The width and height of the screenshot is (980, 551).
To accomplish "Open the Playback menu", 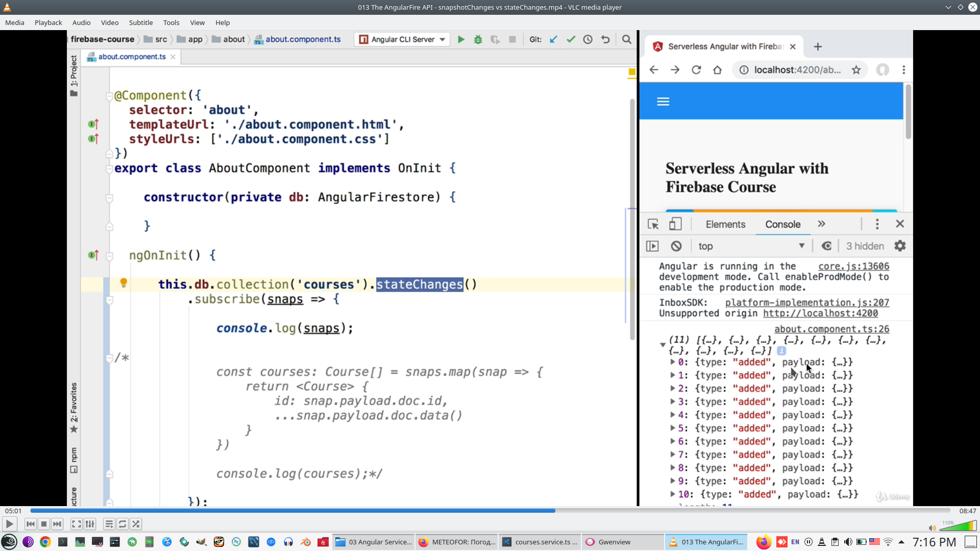I will tap(48, 22).
